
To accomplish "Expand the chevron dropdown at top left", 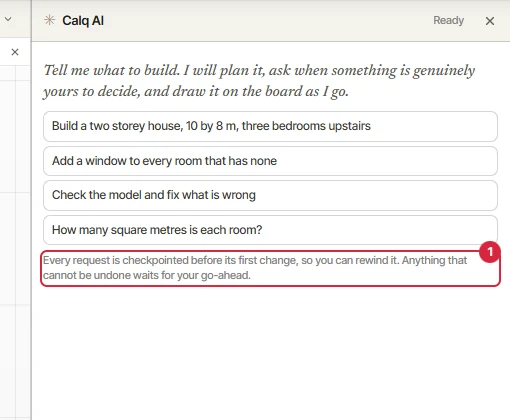I will coord(8,19).
